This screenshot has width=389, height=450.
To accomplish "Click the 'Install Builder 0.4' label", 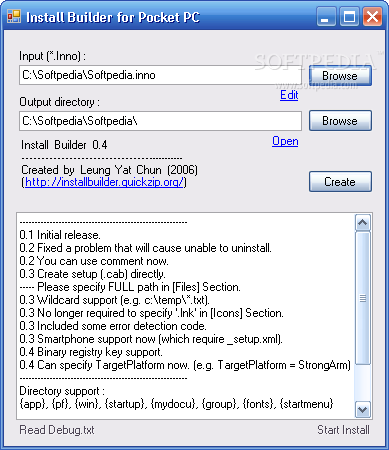I will (64, 145).
